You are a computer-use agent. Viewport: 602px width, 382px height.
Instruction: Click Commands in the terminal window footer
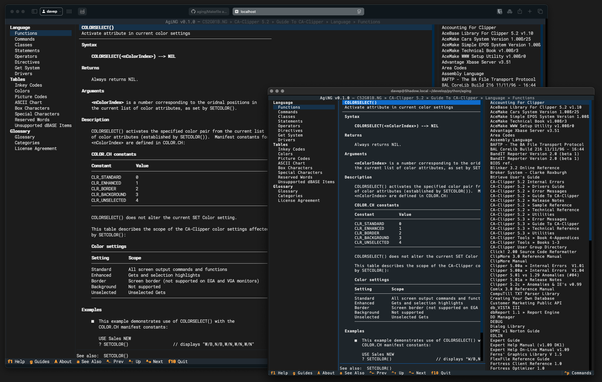pyautogui.click(x=578, y=373)
